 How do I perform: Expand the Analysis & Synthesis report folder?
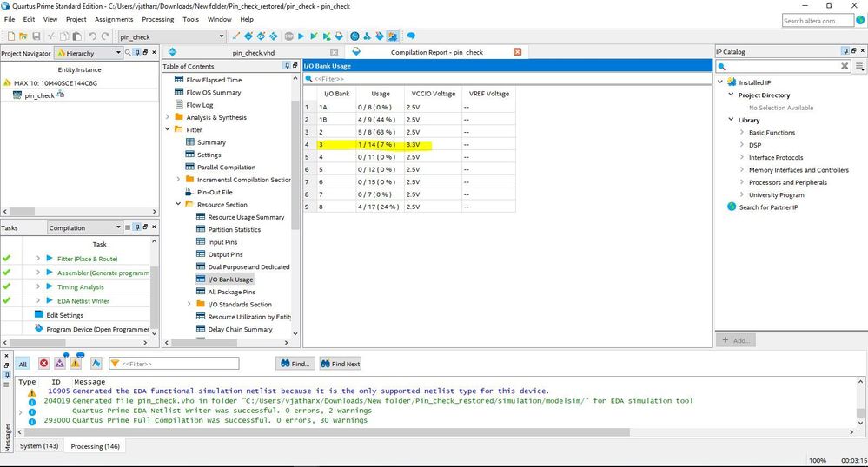(167, 117)
